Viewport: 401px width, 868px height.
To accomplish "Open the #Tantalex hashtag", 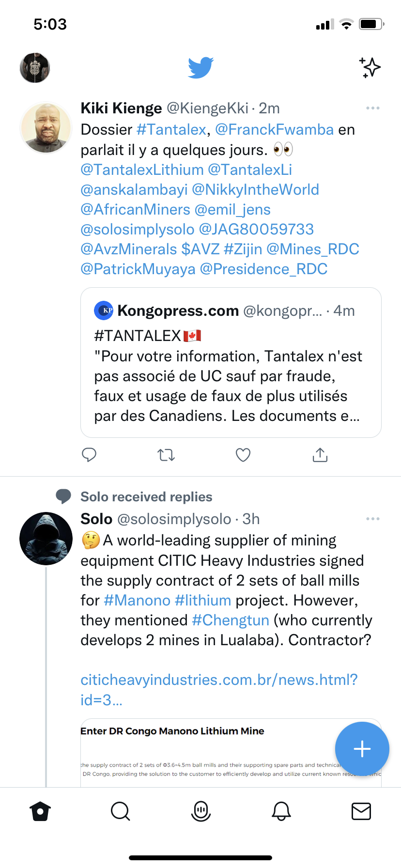I will click(x=171, y=130).
